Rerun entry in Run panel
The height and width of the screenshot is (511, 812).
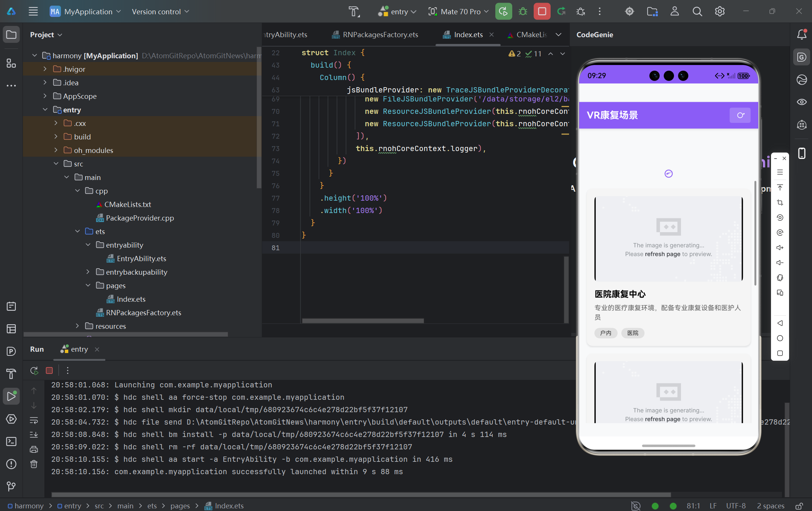(34, 370)
